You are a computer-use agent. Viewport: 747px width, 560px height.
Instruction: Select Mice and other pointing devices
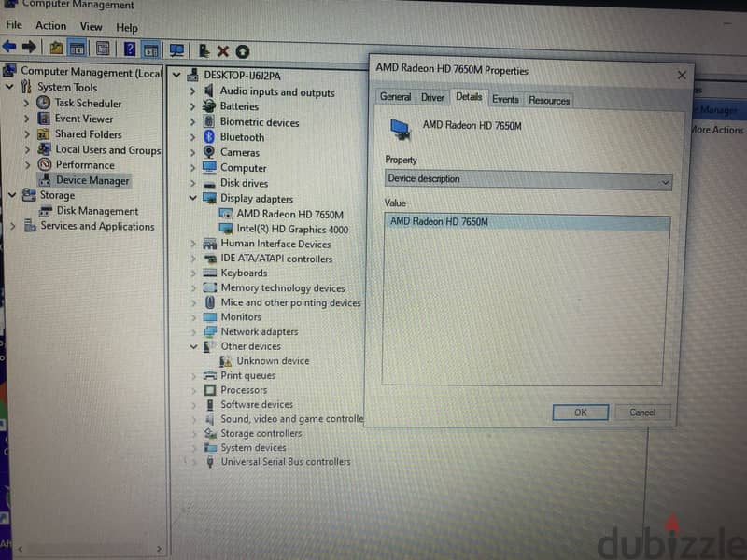pos(290,302)
